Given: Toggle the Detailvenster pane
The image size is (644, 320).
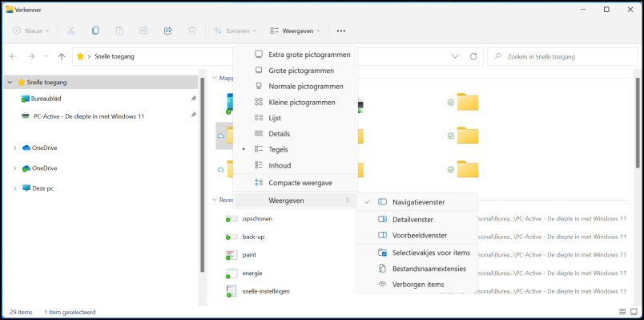Looking at the screenshot, I should click(417, 220).
